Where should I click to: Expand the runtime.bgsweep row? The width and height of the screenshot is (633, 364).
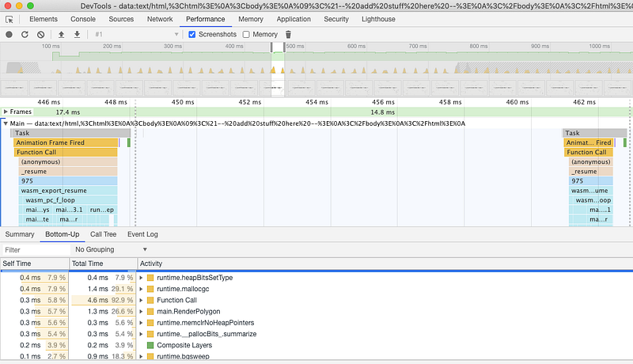click(142, 356)
